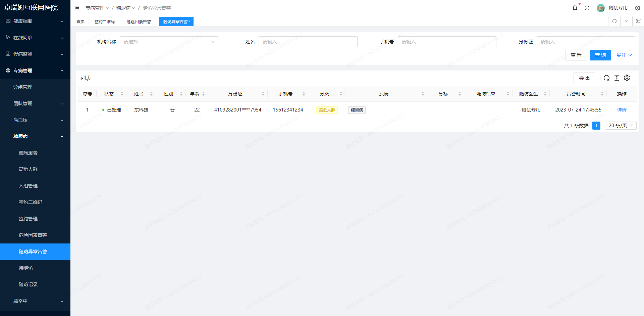Open 详情 for 东科技 row
644x316 pixels.
(622, 110)
